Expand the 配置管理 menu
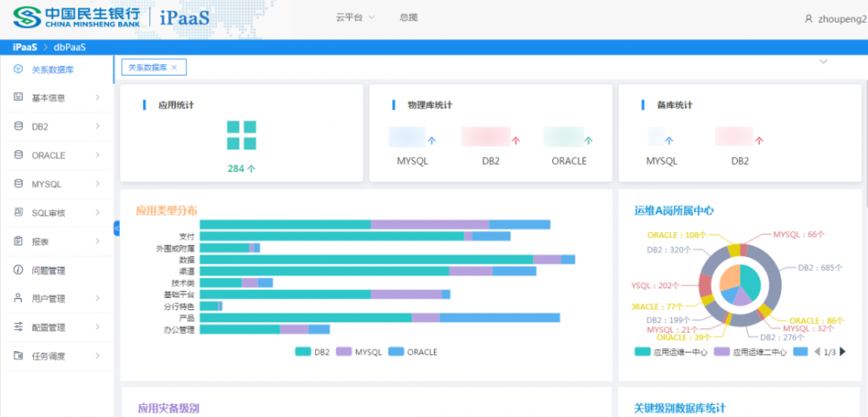The image size is (868, 417). [97, 328]
